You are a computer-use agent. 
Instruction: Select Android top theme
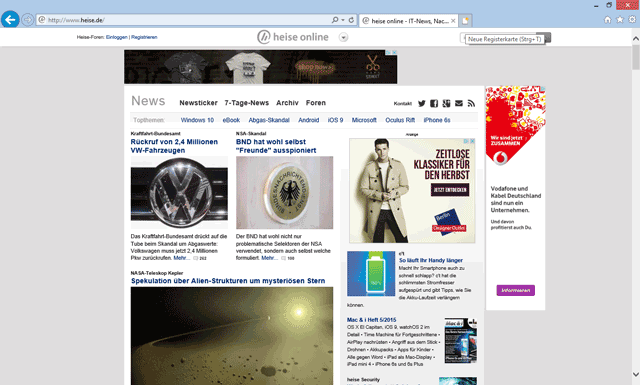(309, 120)
